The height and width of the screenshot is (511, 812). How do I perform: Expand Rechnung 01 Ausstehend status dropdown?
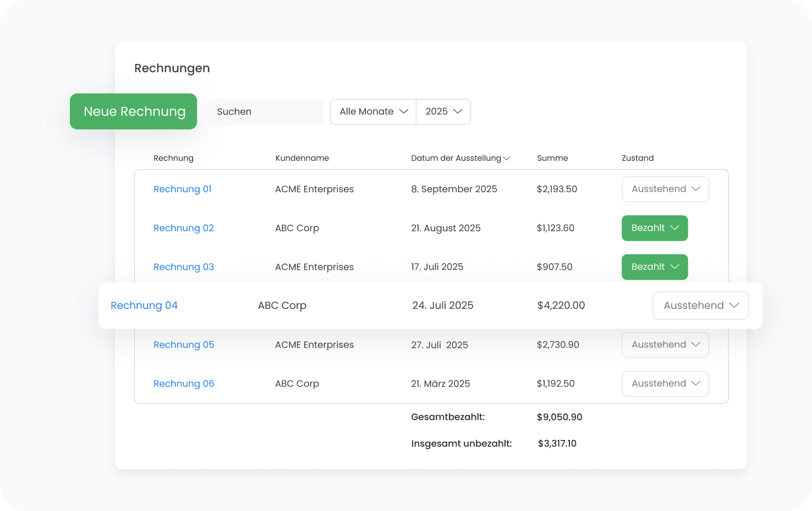[x=665, y=189]
